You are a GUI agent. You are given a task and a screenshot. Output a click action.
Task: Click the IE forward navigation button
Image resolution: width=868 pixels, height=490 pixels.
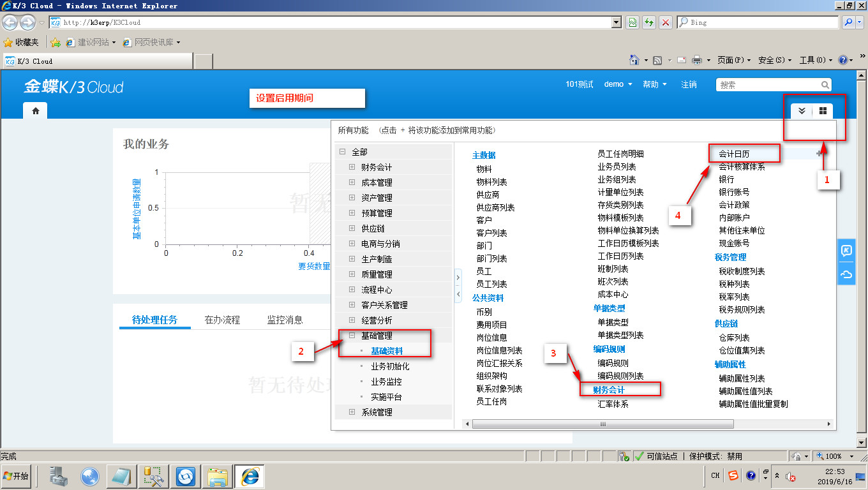click(27, 22)
